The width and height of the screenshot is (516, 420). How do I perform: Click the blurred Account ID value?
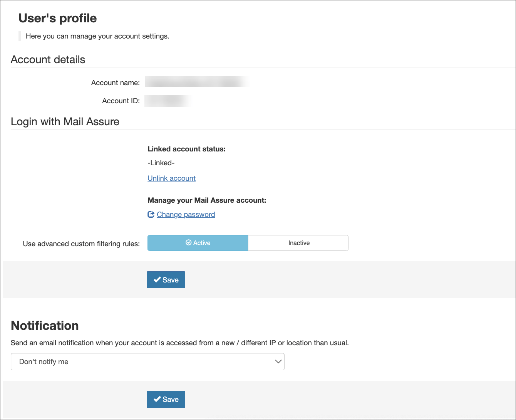(x=168, y=101)
